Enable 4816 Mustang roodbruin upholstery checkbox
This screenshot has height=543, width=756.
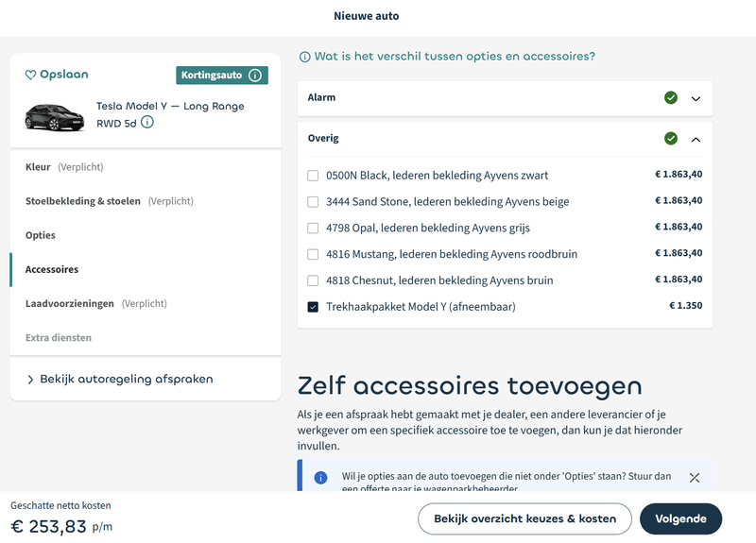click(313, 254)
